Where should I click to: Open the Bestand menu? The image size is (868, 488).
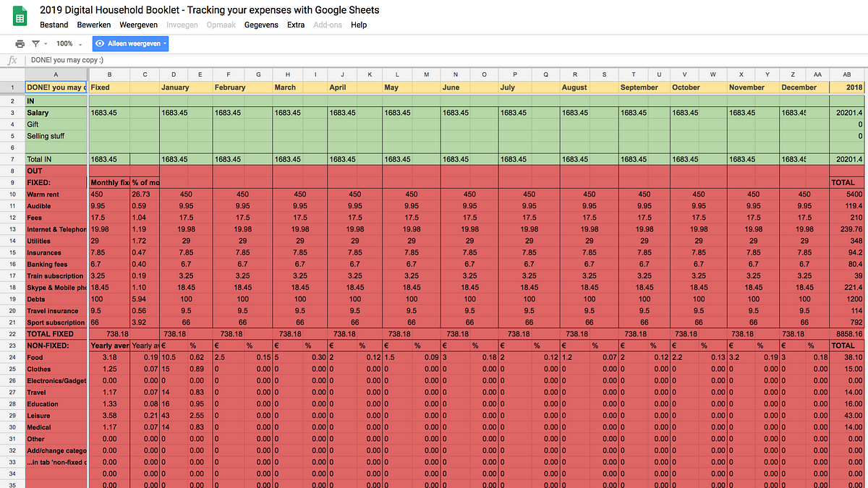(54, 25)
